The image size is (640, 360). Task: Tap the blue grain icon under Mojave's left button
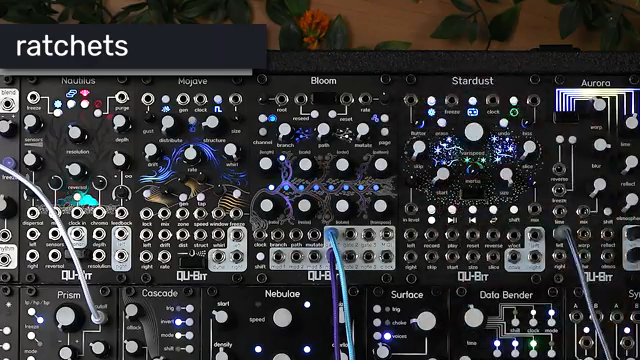coord(165,109)
